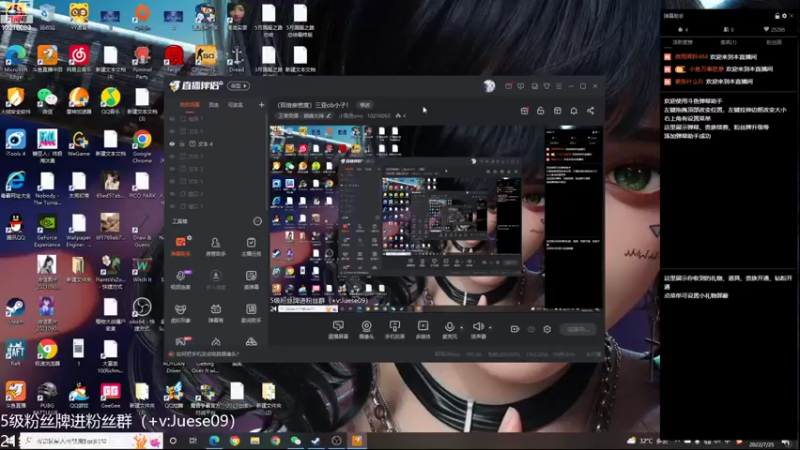The image size is (800, 450).
Task: Open middle tab in 弹幕助手 panel
Action: click(728, 42)
